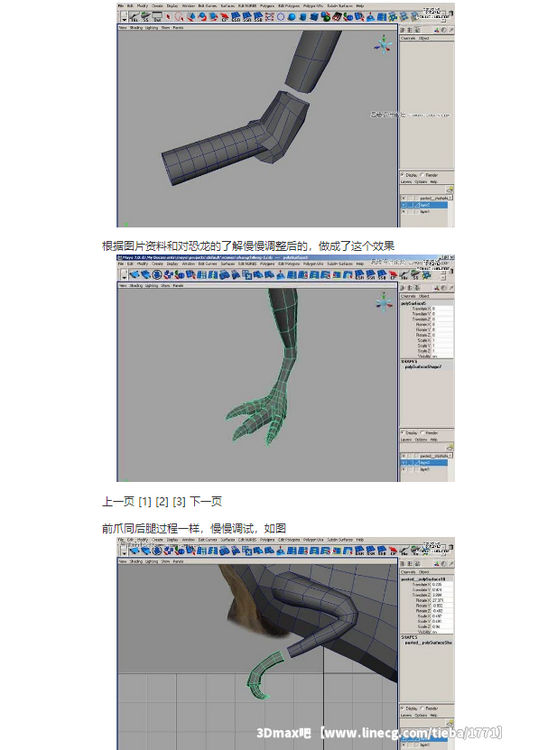Click the CP shelf button in top Maya screenshot

tap(225, 17)
